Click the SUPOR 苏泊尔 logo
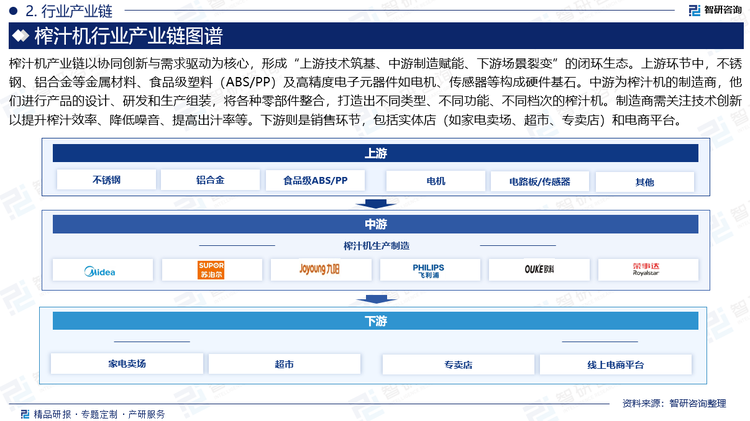 point(211,270)
